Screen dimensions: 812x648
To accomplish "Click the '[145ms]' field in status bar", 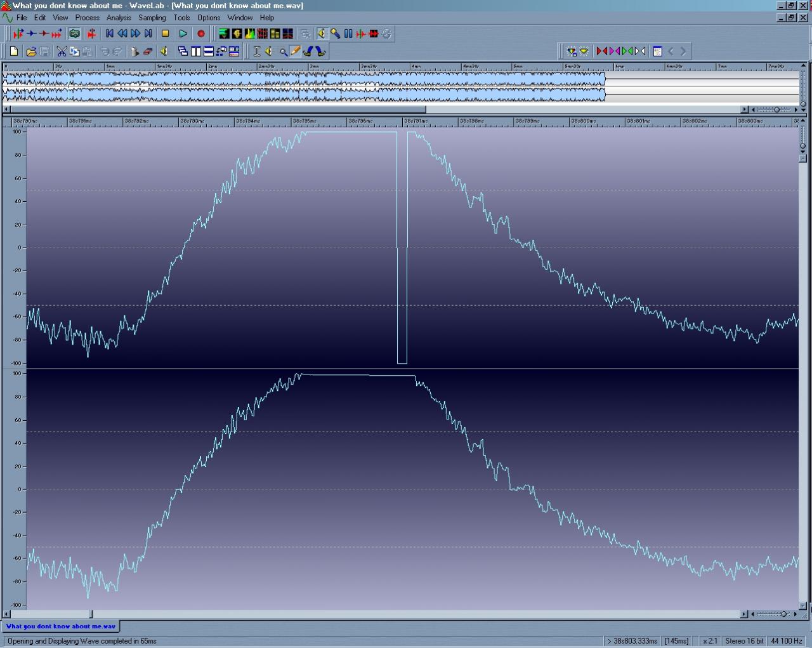I will tap(676, 641).
